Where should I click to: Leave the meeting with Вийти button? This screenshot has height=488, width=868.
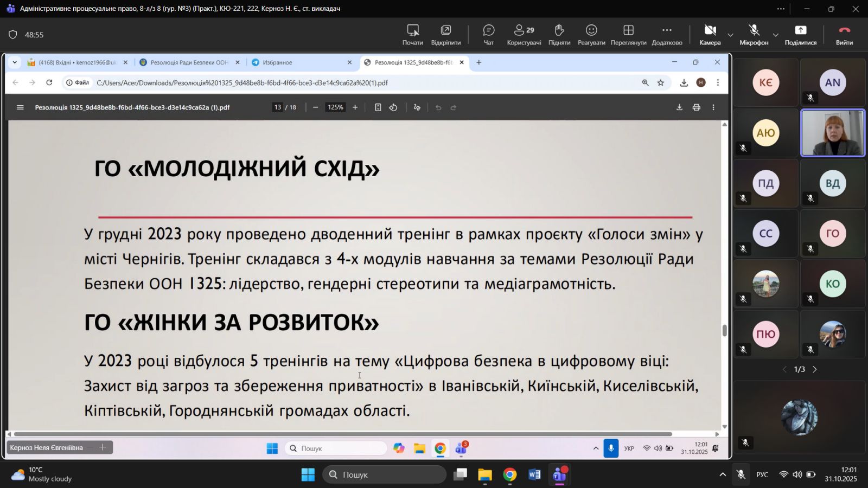tap(844, 34)
